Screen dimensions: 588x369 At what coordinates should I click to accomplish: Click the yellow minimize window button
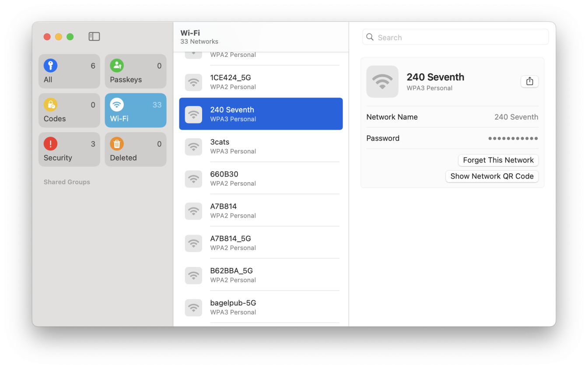tap(59, 37)
